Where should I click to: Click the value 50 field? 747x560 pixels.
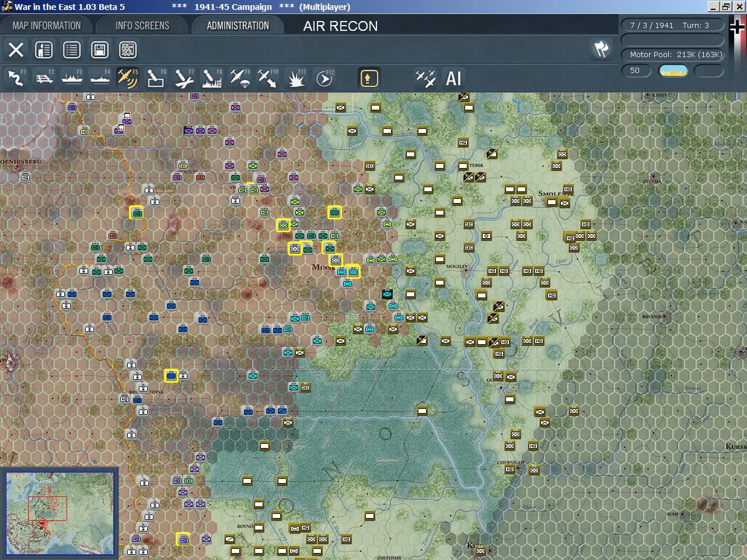click(637, 71)
